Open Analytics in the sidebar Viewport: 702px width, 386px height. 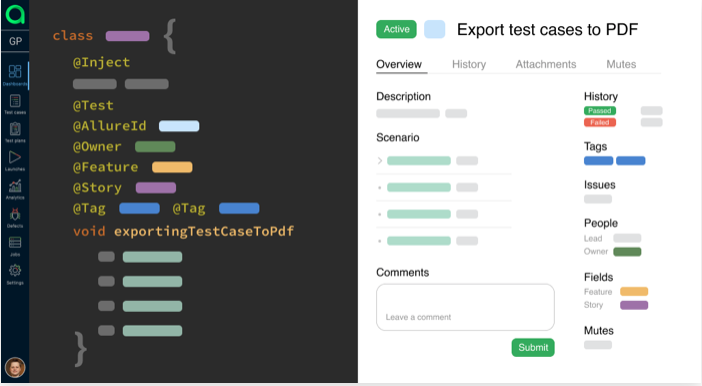pos(15,189)
